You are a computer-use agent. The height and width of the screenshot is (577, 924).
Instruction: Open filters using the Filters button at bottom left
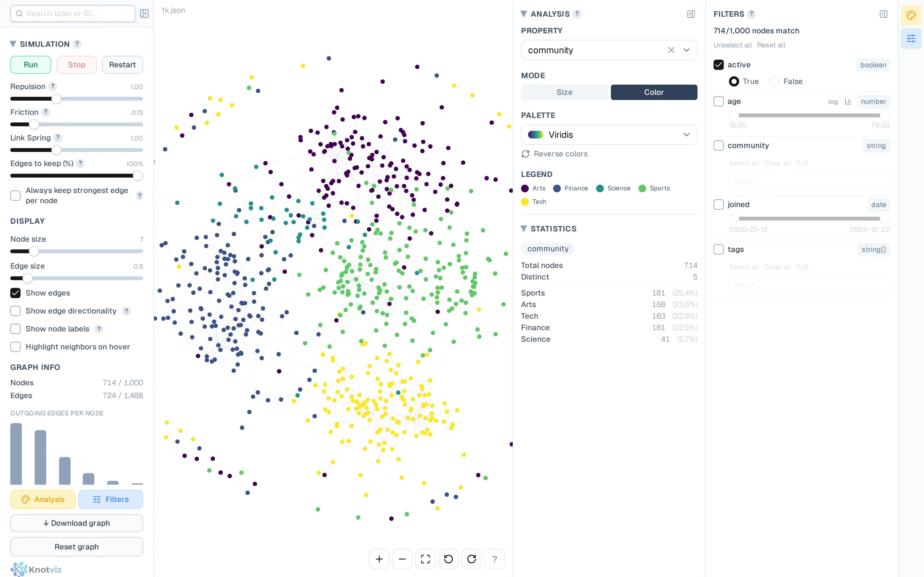click(x=111, y=499)
